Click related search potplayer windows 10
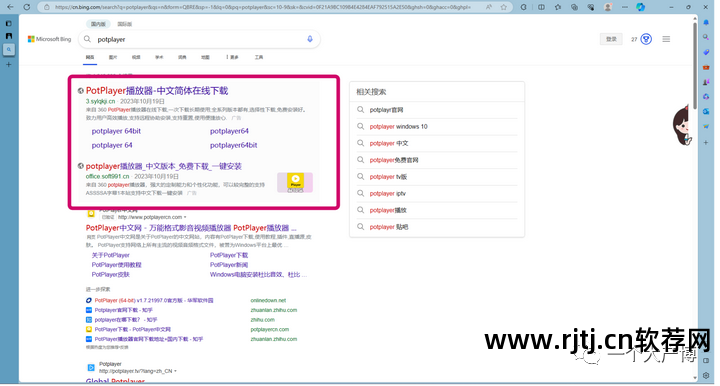720x386 pixels. [x=399, y=127]
